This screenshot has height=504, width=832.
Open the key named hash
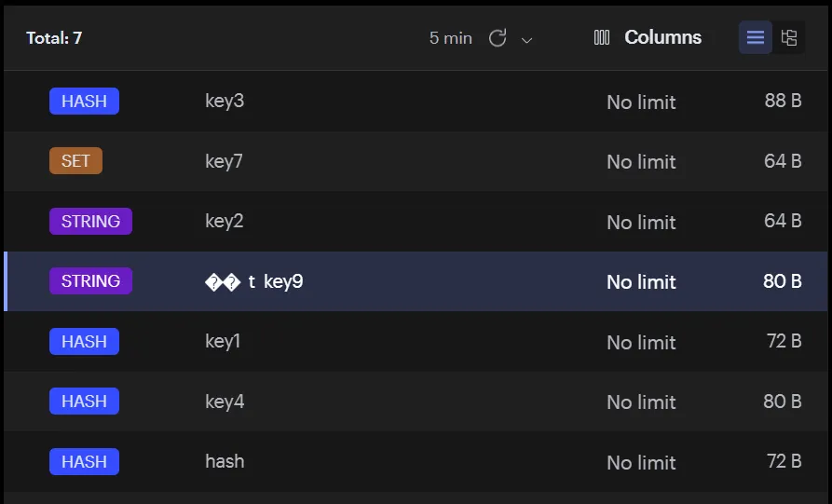coord(225,461)
